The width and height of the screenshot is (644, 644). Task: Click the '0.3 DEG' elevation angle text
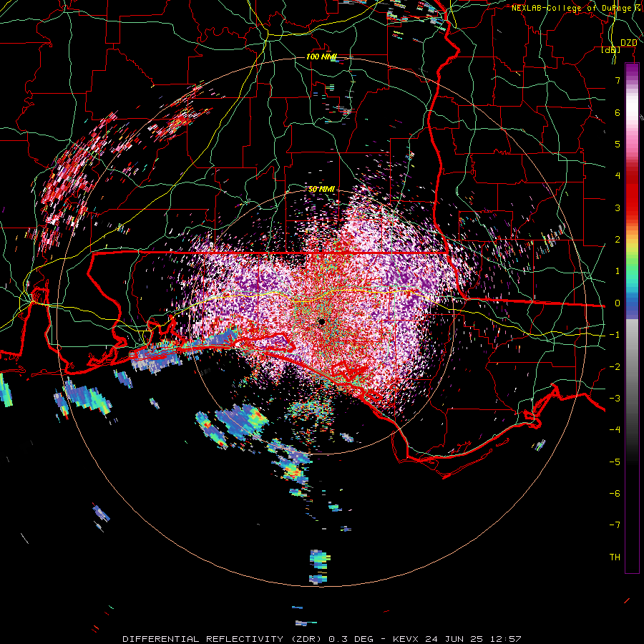[351, 639]
